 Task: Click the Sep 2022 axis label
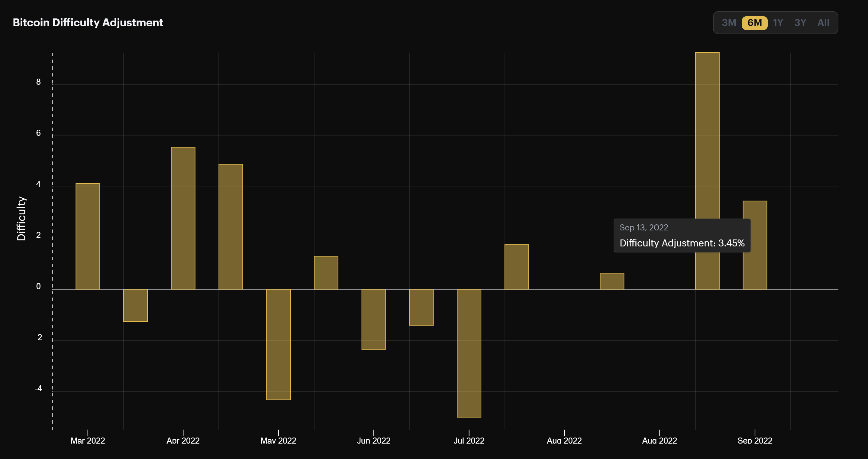click(x=754, y=441)
